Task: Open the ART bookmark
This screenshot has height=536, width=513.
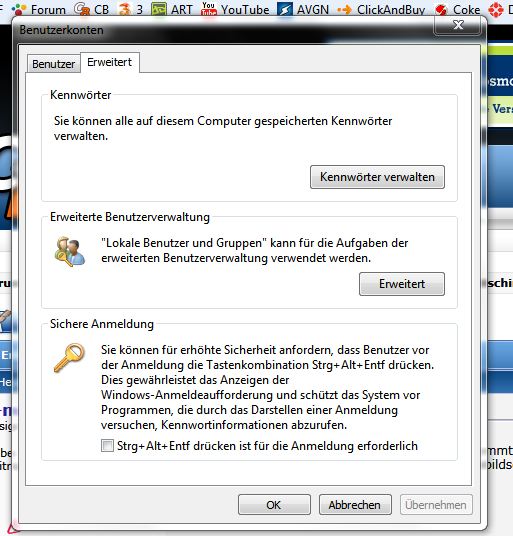Action: (172, 9)
